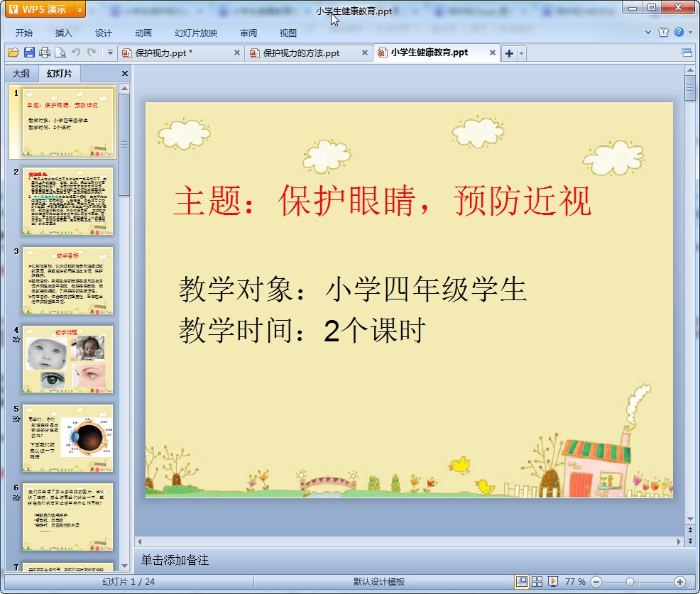The height and width of the screenshot is (594, 700).
Task: Expand the help dropdown arrow
Action: (x=691, y=32)
